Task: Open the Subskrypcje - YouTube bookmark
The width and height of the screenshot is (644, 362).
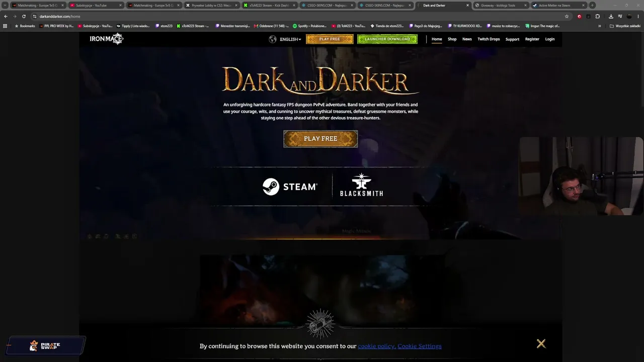Action: pyautogui.click(x=95, y=26)
